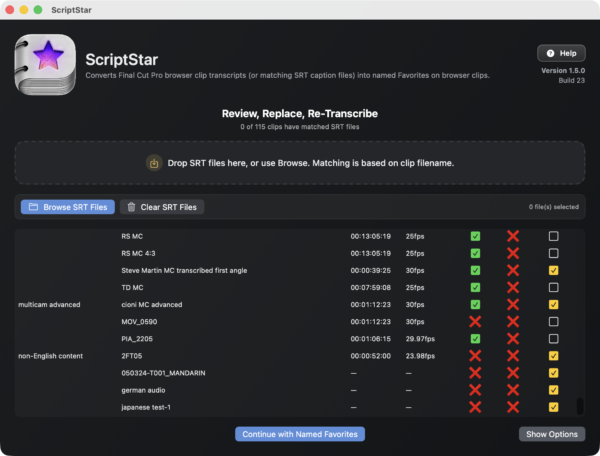Select the german audio clip name
The width and height of the screenshot is (600, 456).
click(x=143, y=390)
